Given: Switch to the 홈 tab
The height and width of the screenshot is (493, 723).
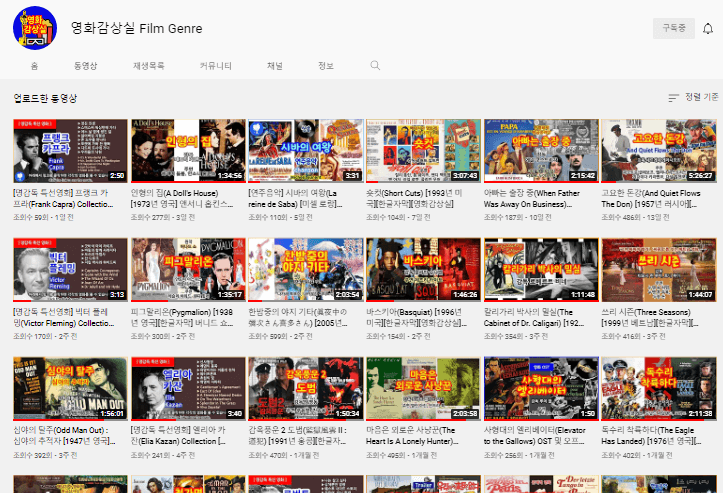Looking at the screenshot, I should [x=34, y=66].
